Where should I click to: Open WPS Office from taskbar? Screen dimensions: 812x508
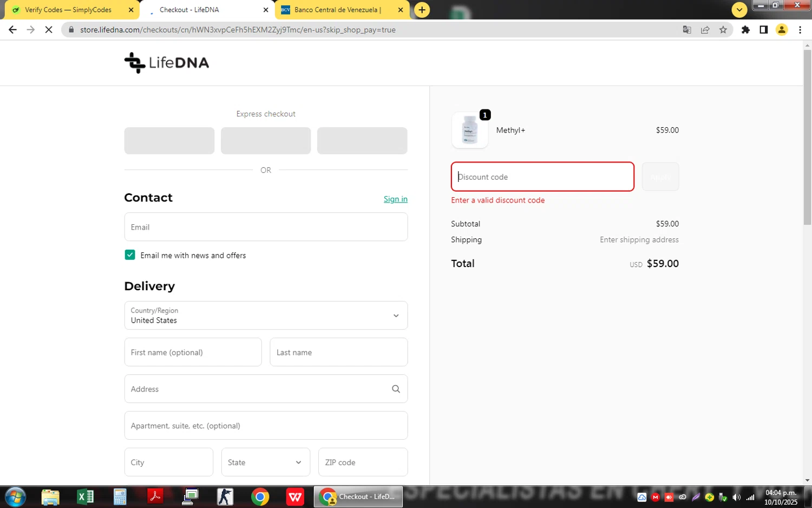point(295,497)
